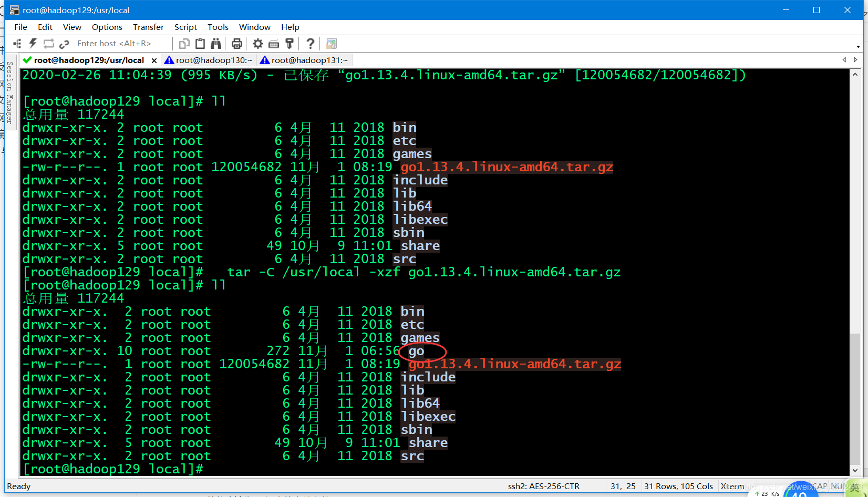Click the terminal scrollbar down arrow
Screen dimensions: 868x497
[855, 470]
